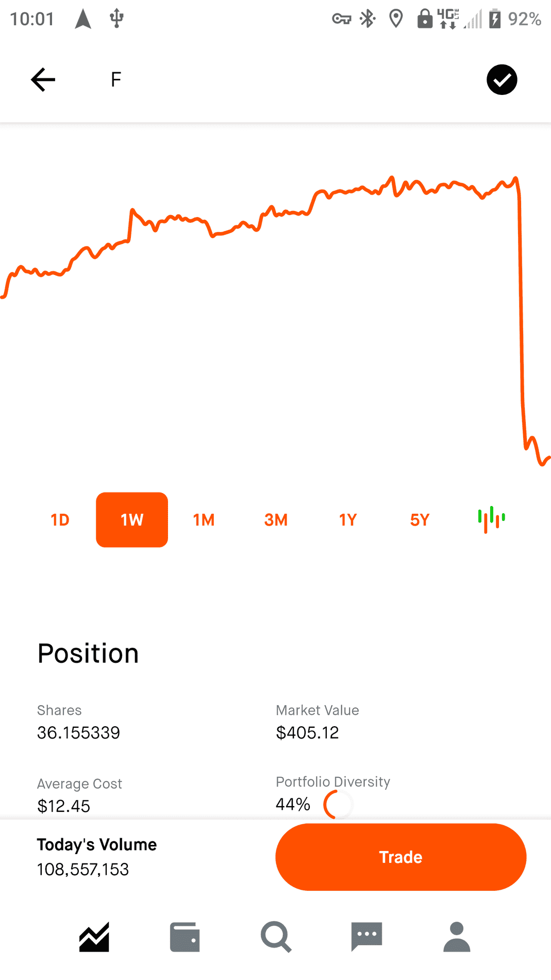
Task: Switch to candlestick chart view
Action: (491, 519)
